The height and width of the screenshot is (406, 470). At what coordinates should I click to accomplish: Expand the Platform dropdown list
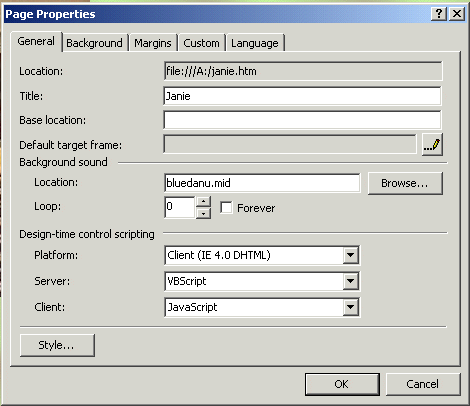pyautogui.click(x=350, y=255)
